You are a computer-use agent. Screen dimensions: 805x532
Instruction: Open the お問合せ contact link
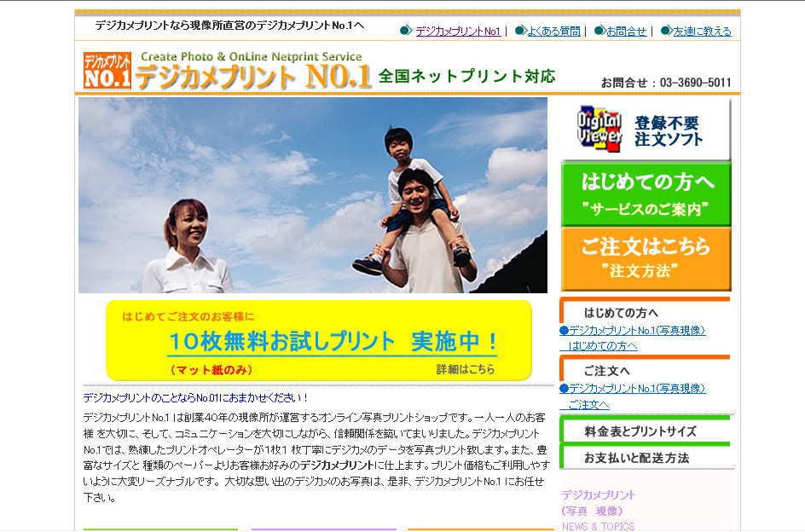(x=626, y=32)
